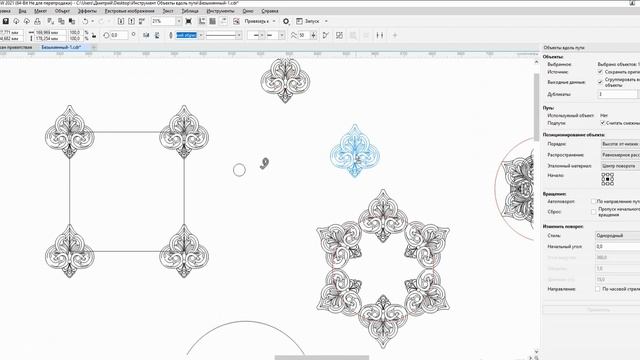Switch to the Безымянный-1.cdr document tab
This screenshot has height=360, width=640.
coord(61,47)
